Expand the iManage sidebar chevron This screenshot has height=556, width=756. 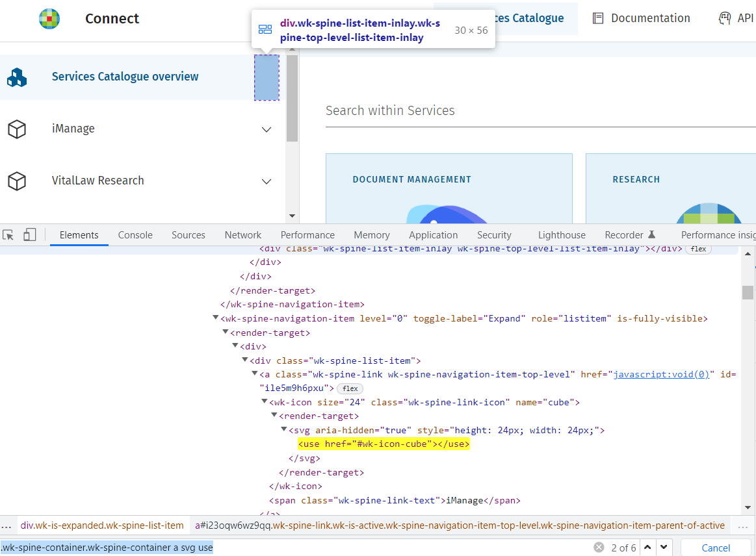tap(266, 130)
